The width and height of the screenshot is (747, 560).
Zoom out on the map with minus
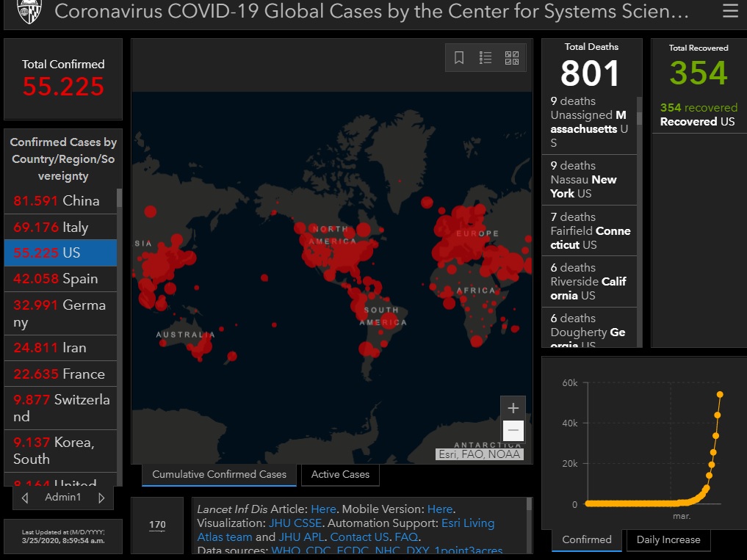(x=513, y=430)
